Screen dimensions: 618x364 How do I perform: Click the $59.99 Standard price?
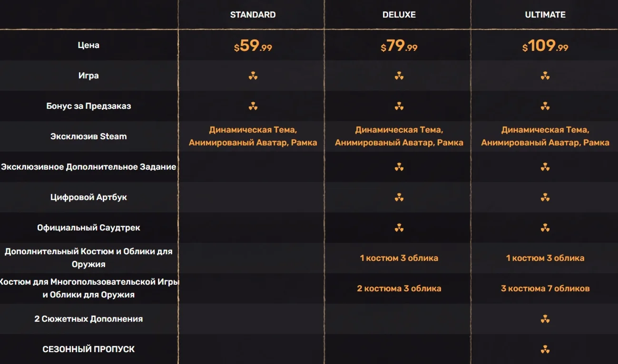pos(253,46)
